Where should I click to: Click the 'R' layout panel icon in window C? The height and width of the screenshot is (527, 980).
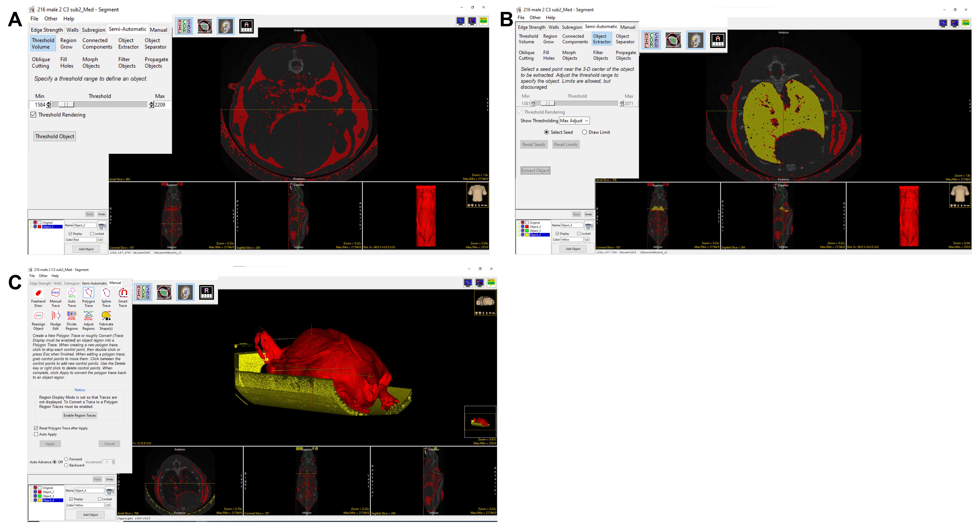pyautogui.click(x=207, y=292)
